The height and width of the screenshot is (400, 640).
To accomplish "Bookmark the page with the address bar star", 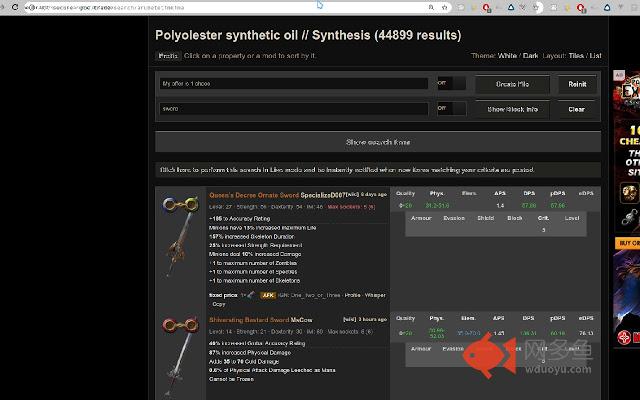I will (x=444, y=7).
